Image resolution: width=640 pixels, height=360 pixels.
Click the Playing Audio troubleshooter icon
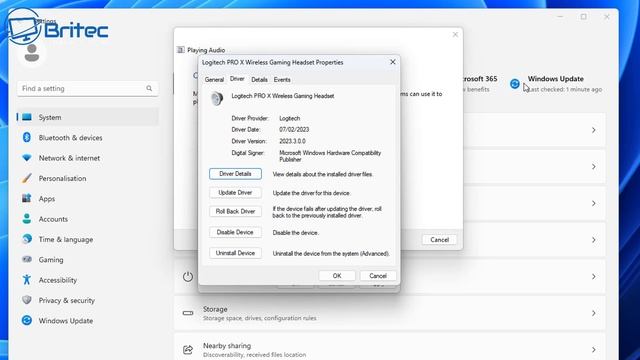(x=180, y=50)
